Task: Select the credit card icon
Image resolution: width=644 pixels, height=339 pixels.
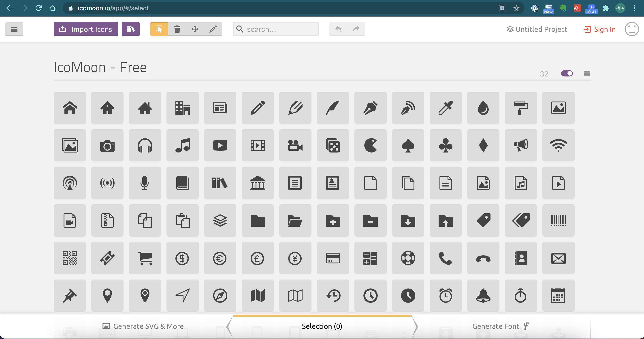Action: coord(333,258)
